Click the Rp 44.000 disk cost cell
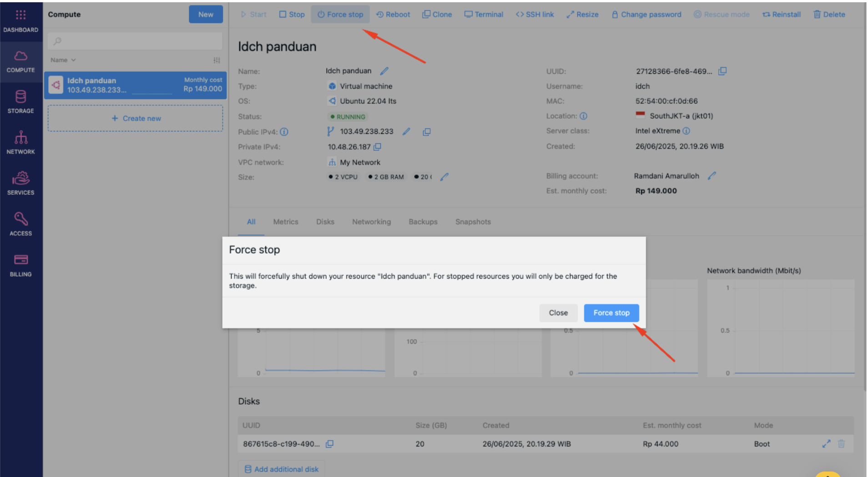This screenshot has height=477, width=868. coord(661,444)
